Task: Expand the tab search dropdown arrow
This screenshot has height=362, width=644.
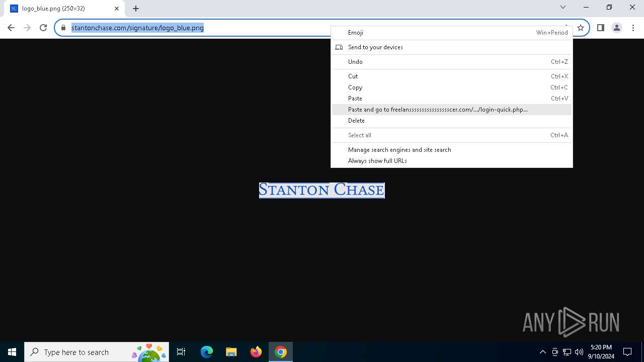Action: point(563,7)
